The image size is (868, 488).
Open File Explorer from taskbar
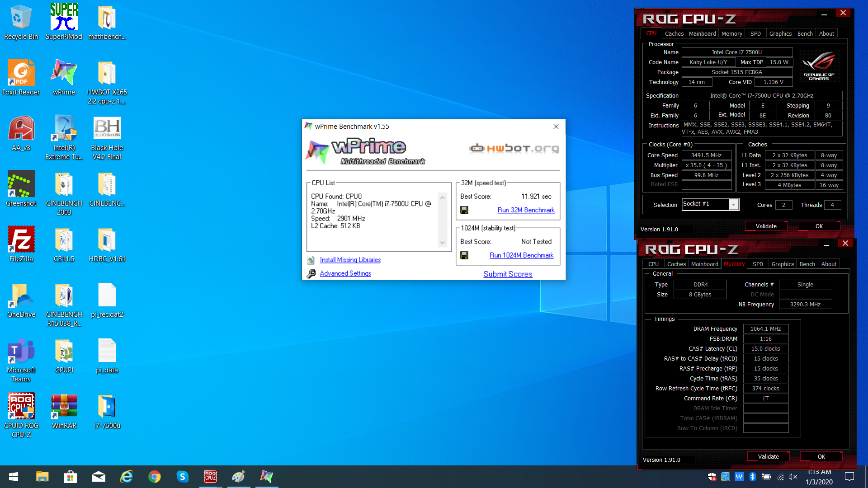pyautogui.click(x=42, y=476)
